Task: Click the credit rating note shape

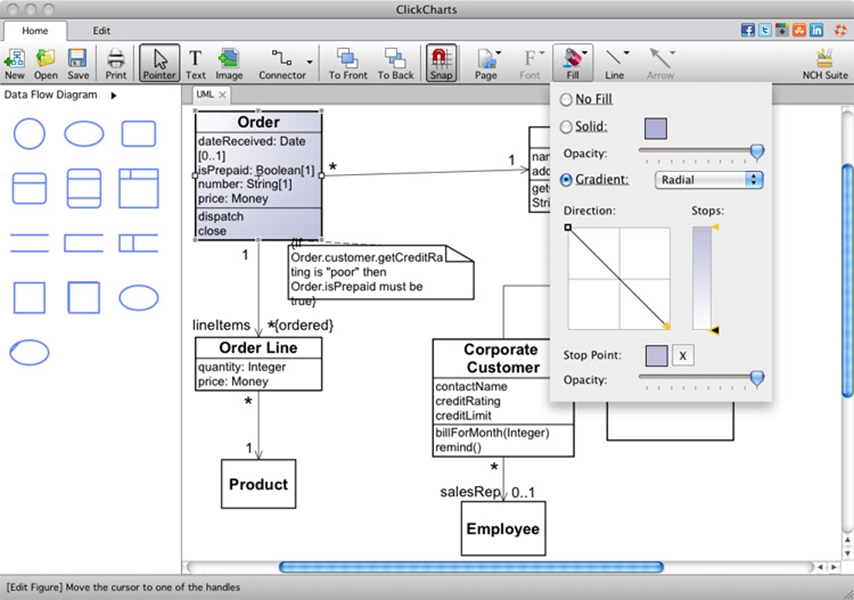Action: 380,272
